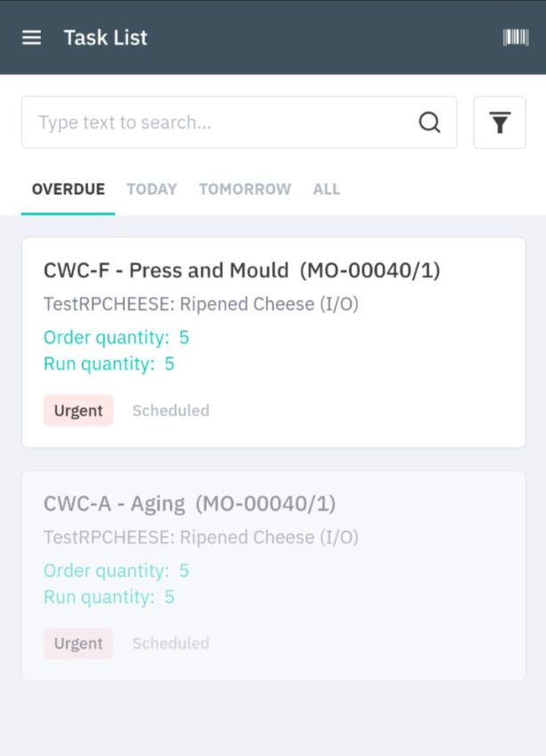Focus the 'Type text to search' field
Image resolution: width=546 pixels, height=756 pixels.
[239, 122]
